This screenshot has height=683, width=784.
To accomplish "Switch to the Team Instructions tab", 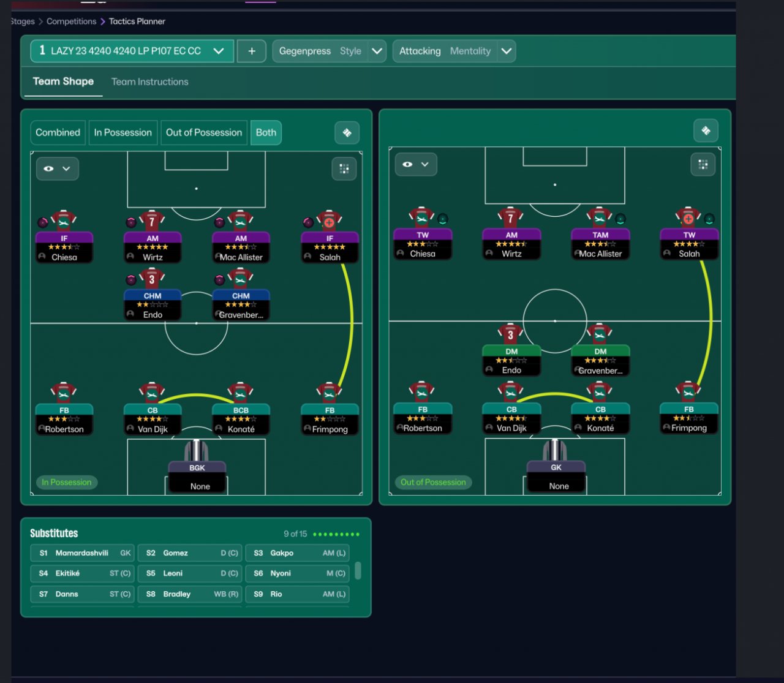I will coord(150,81).
